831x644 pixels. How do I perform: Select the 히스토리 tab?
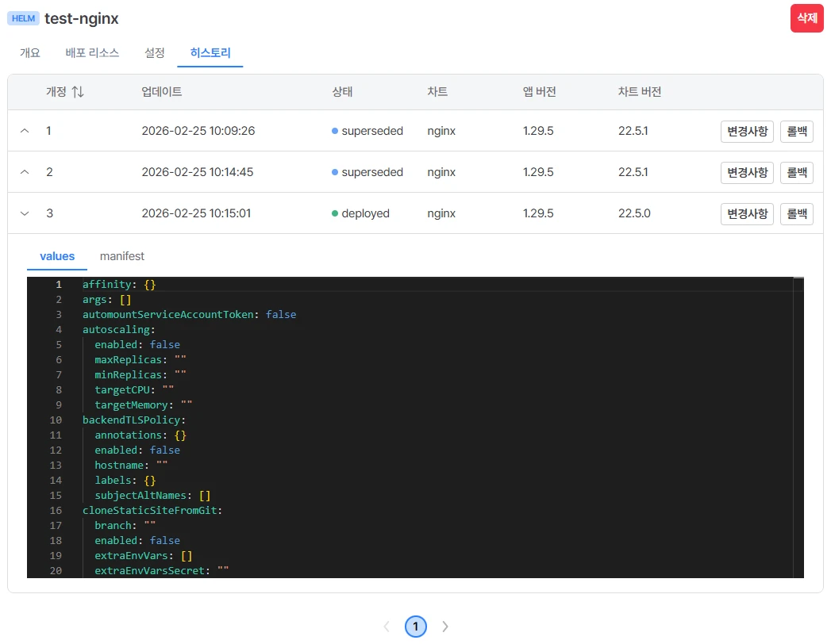click(210, 53)
